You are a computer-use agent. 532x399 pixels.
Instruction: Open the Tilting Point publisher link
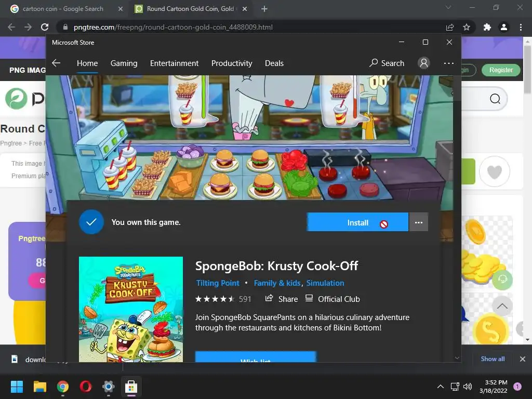click(218, 283)
